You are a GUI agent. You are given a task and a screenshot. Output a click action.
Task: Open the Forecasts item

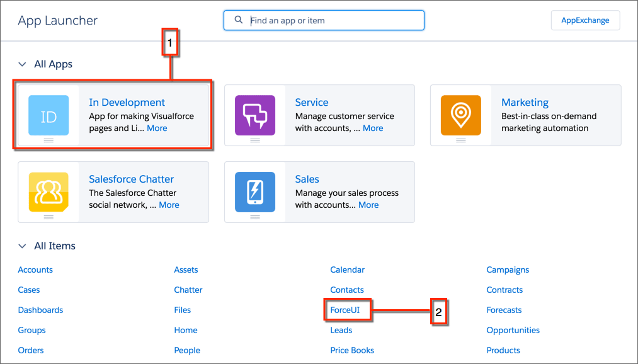pyautogui.click(x=504, y=310)
